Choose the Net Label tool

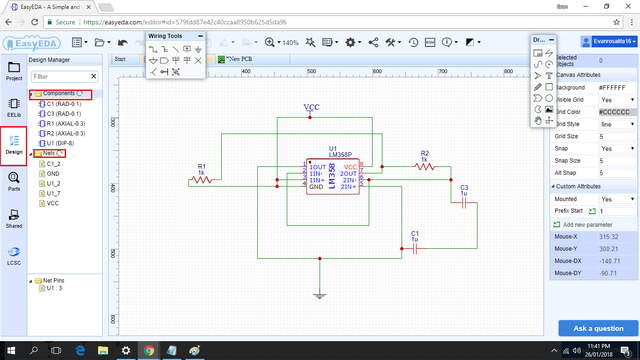[x=187, y=49]
